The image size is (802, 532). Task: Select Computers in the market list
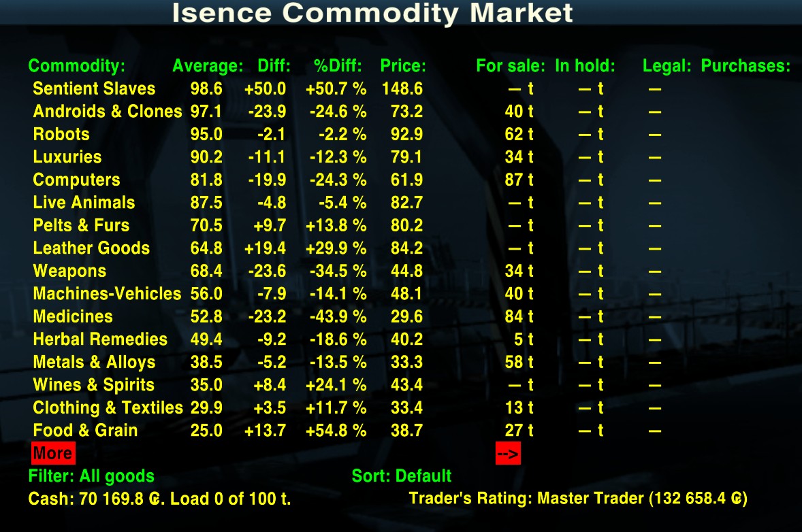76,180
